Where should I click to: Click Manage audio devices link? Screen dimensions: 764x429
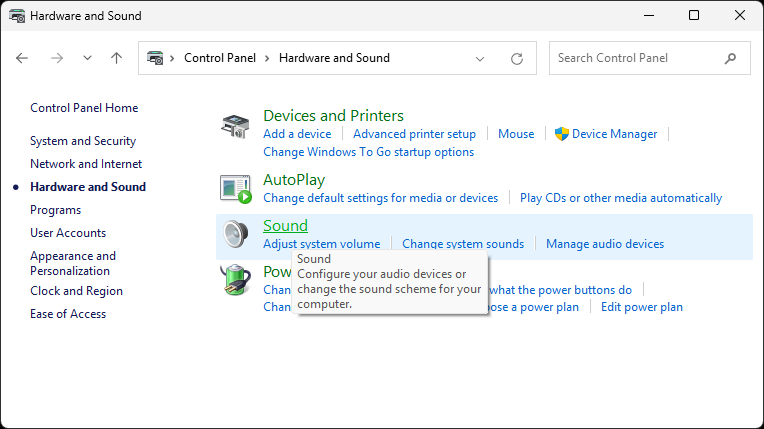point(604,244)
